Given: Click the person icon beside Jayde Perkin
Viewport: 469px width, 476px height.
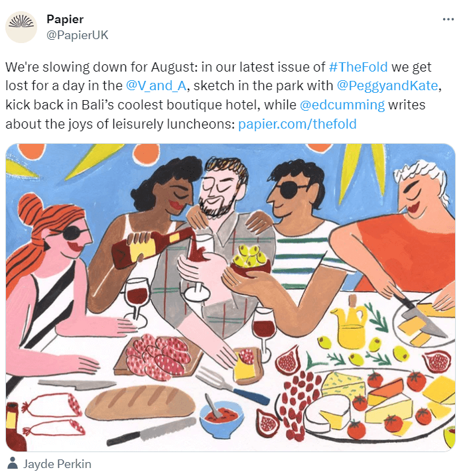Looking at the screenshot, I should [x=13, y=463].
